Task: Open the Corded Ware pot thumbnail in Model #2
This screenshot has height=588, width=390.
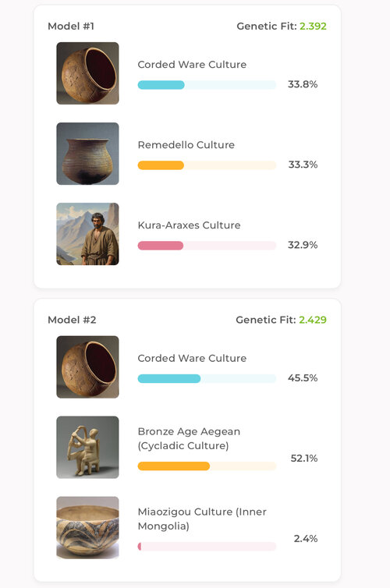Action: tap(87, 367)
